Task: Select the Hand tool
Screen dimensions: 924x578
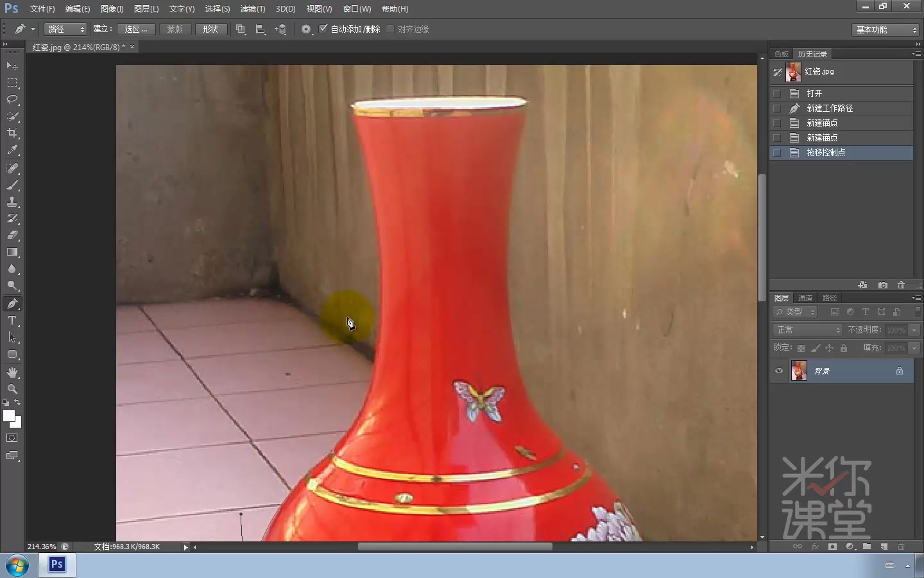Action: [x=12, y=372]
